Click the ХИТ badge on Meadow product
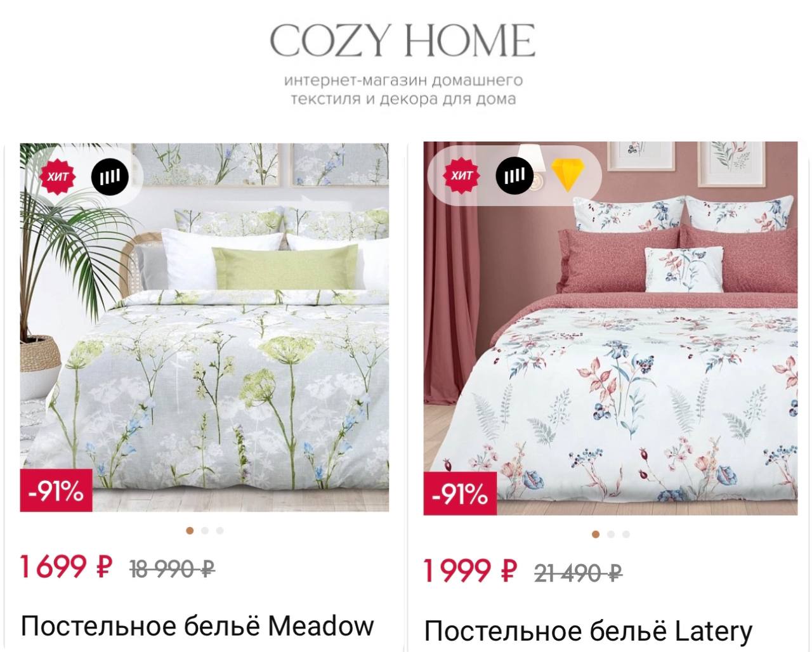 coord(58,176)
